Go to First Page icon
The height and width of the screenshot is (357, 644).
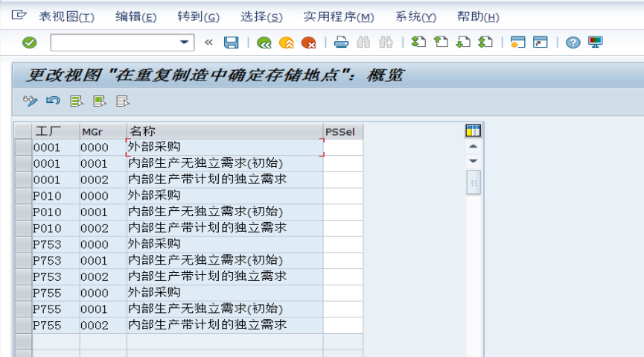[418, 42]
